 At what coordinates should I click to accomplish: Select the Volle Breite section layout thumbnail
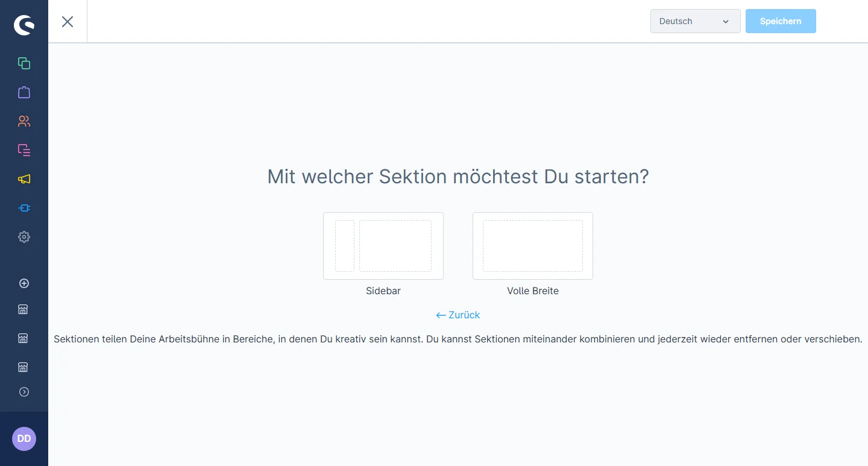(x=533, y=246)
